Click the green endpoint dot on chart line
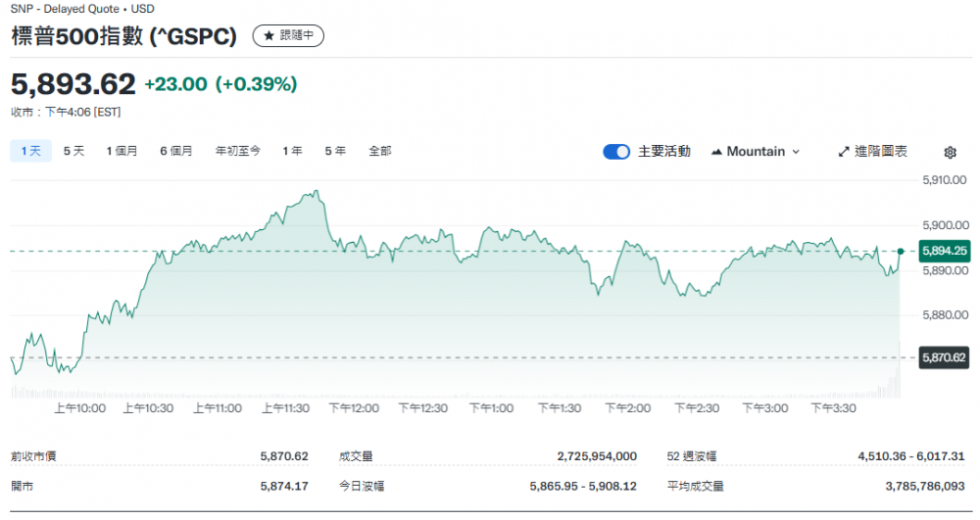This screenshot has width=980, height=520. click(901, 252)
